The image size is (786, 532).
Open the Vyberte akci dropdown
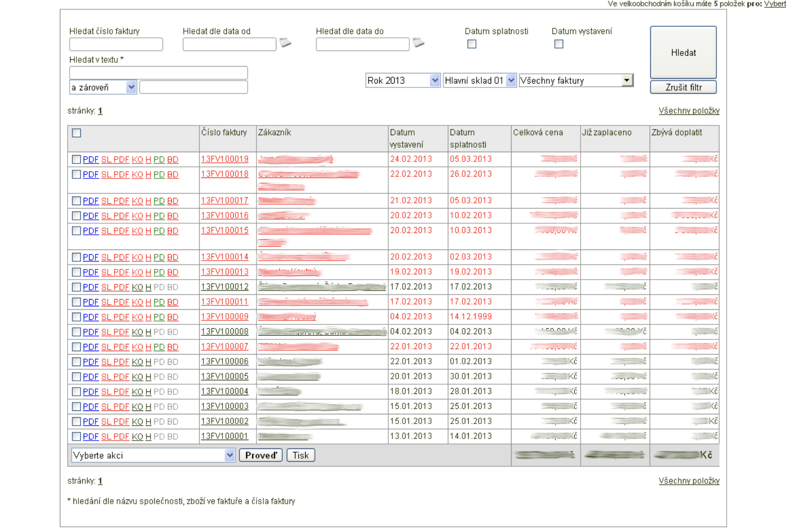tap(153, 456)
